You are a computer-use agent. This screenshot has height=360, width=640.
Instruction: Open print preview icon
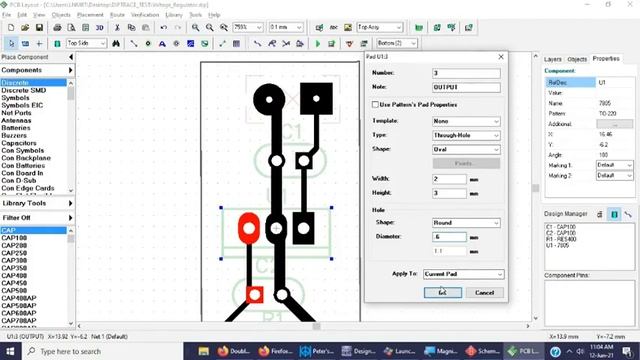pyautogui.click(x=71, y=27)
